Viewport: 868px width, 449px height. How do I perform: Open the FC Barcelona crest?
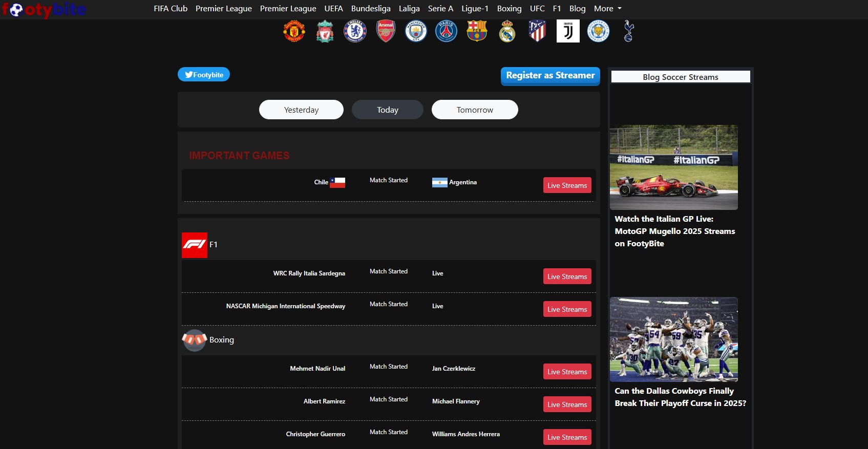[x=477, y=31]
